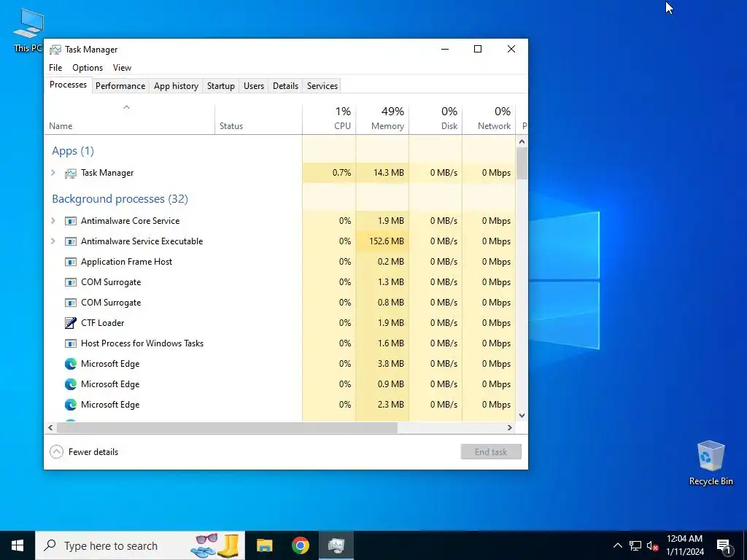747x560 pixels.
Task: Click the 14.3 MB memory value
Action: (389, 173)
